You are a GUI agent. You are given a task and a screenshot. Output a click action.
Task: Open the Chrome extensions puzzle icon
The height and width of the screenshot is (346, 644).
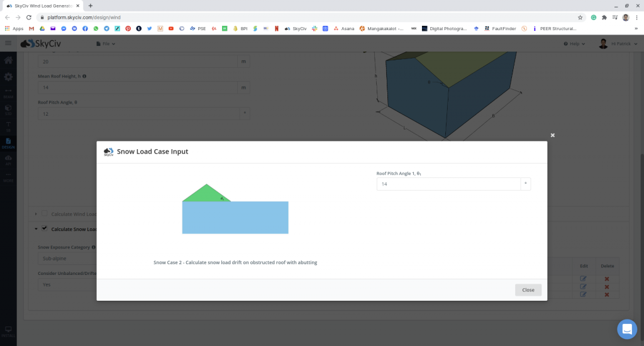pyautogui.click(x=604, y=18)
